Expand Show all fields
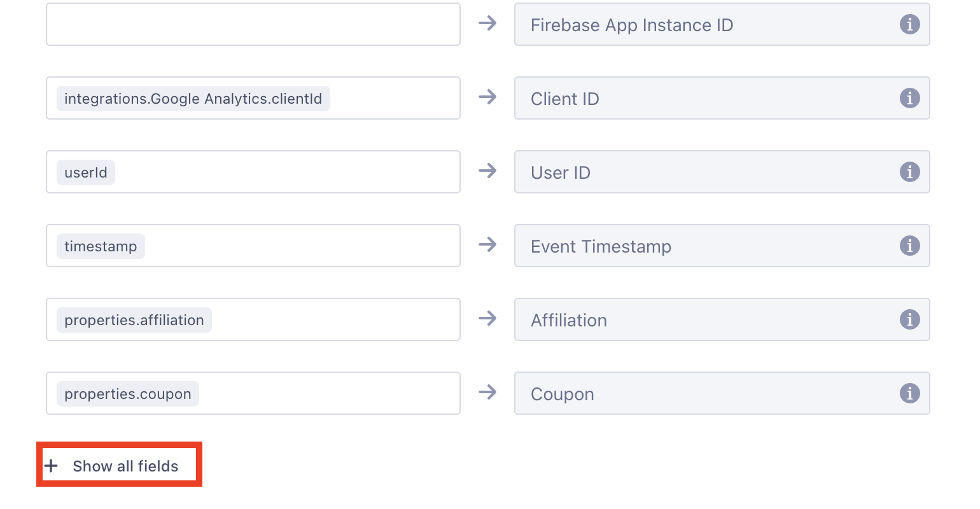Image resolution: width=980 pixels, height=509 pixels. click(x=119, y=465)
